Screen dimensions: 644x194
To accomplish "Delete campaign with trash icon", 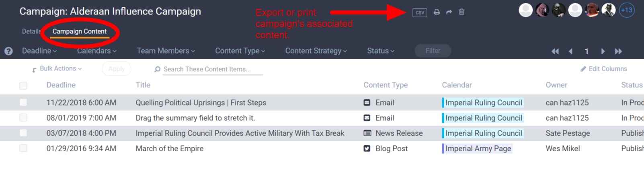I will pyautogui.click(x=461, y=12).
